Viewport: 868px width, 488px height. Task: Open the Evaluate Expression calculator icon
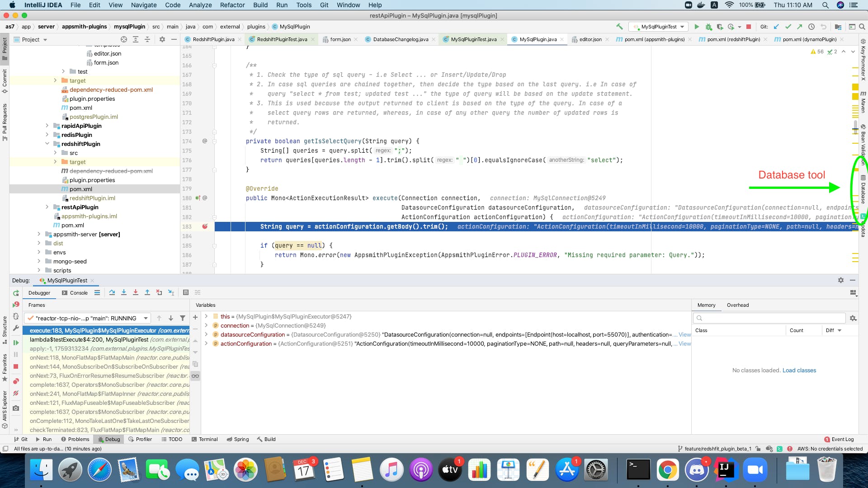point(186,293)
